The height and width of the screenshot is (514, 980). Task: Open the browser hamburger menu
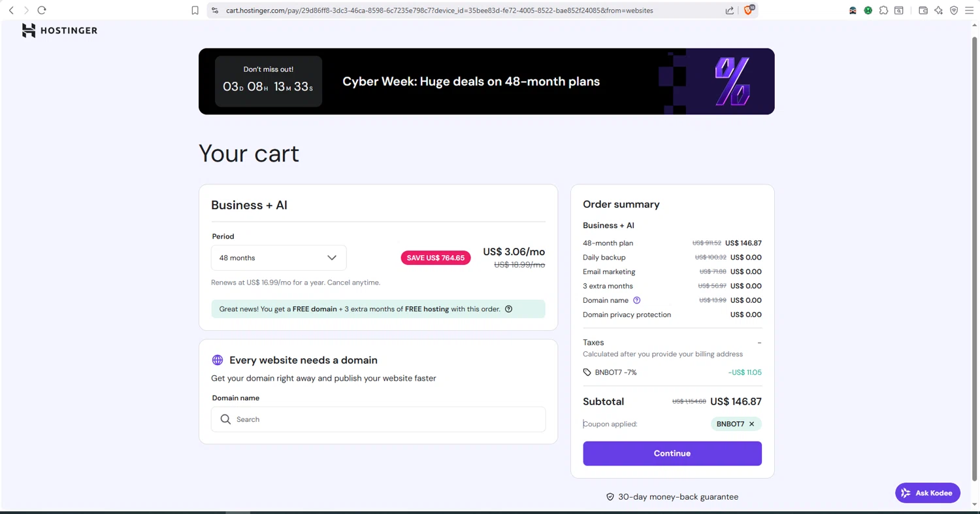click(970, 10)
